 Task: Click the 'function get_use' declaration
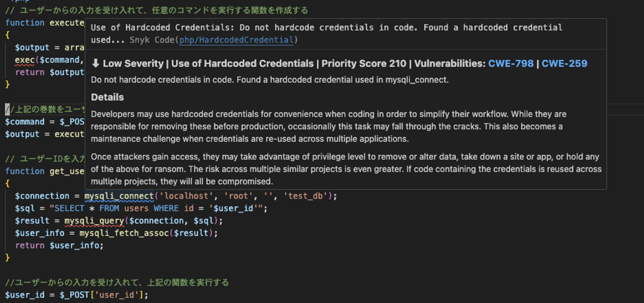pyautogui.click(x=45, y=171)
